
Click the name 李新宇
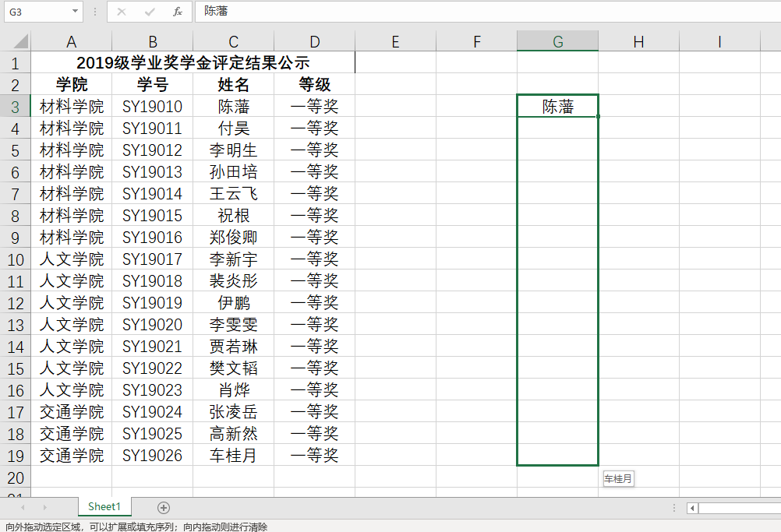[x=233, y=259]
